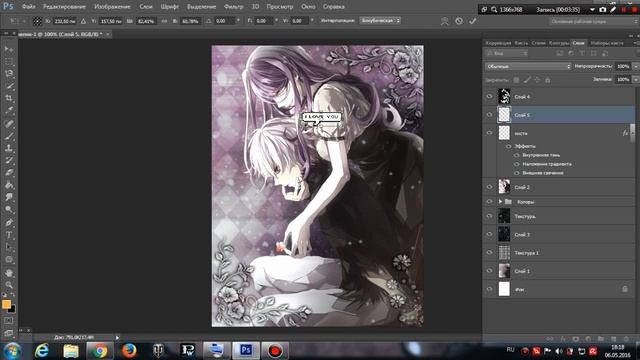Toggle Внешнее свечение effect visibility
This screenshot has height=360, width=640.
point(517,173)
